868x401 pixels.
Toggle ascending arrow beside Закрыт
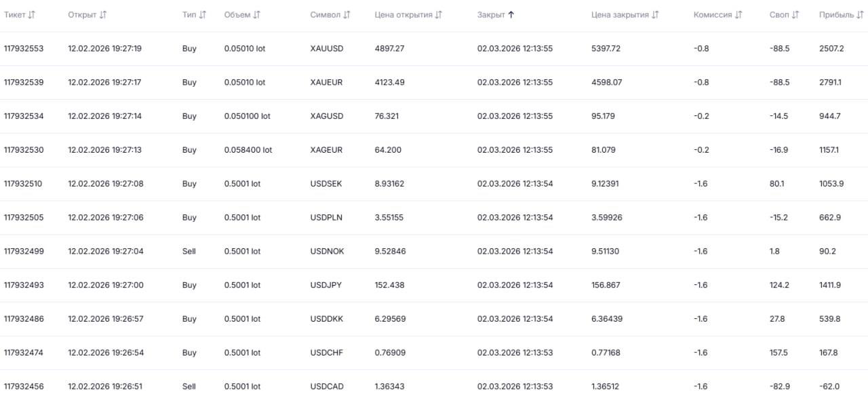coord(511,15)
